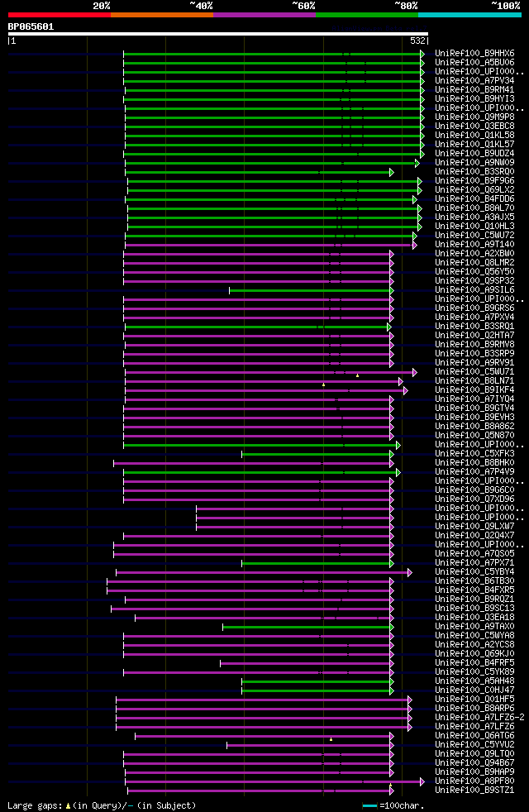Select the UniRef100_C0HJ47 label

[x=474, y=690]
